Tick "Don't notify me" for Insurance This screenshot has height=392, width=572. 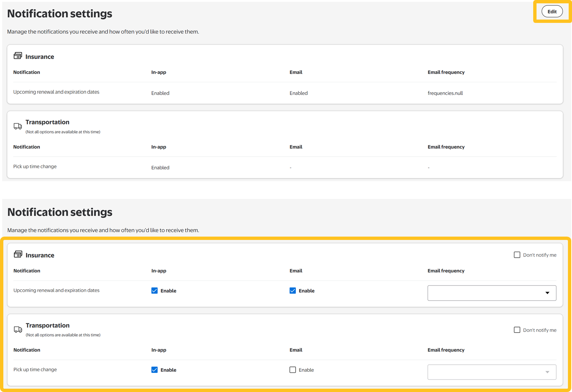pos(517,255)
